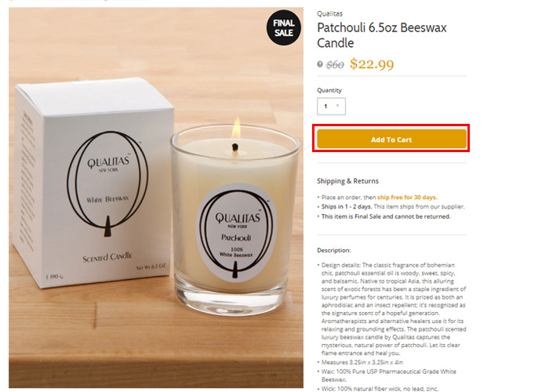Viewport: 549px width, 392px height.
Task: Click 'Ships in 1 - 2 days' text
Action: coord(347,206)
